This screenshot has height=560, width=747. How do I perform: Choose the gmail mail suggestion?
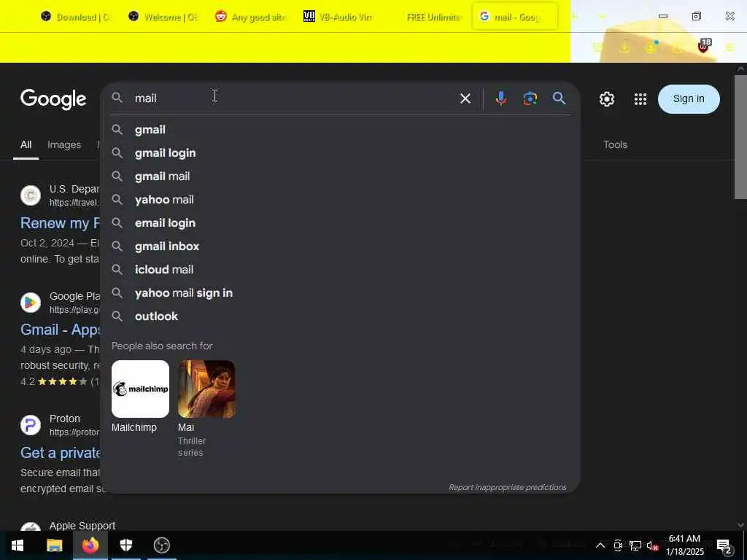(340, 176)
